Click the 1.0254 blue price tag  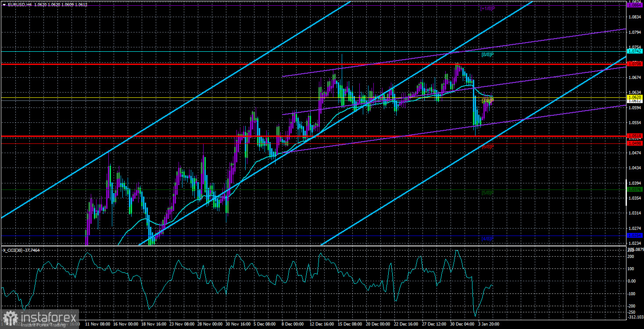pyautogui.click(x=635, y=236)
